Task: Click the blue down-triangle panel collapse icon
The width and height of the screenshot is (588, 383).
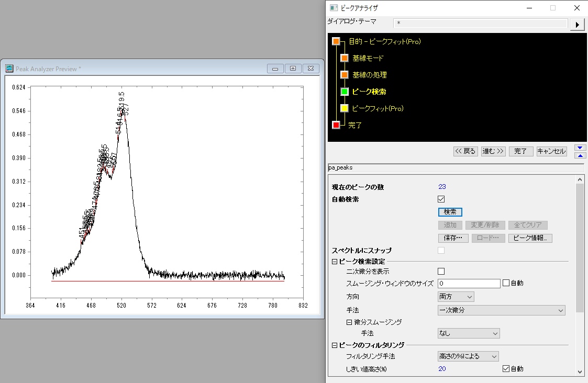Action: (x=580, y=148)
